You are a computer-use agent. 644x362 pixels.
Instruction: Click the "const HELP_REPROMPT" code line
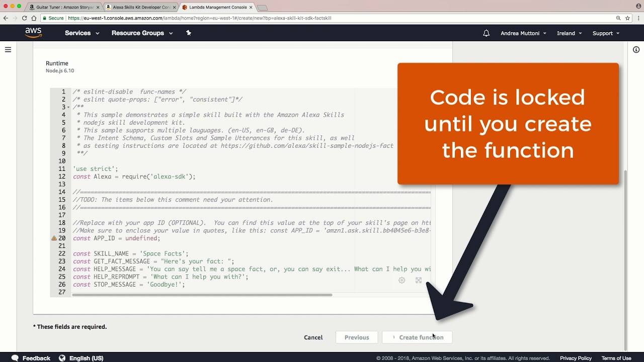tap(160, 277)
